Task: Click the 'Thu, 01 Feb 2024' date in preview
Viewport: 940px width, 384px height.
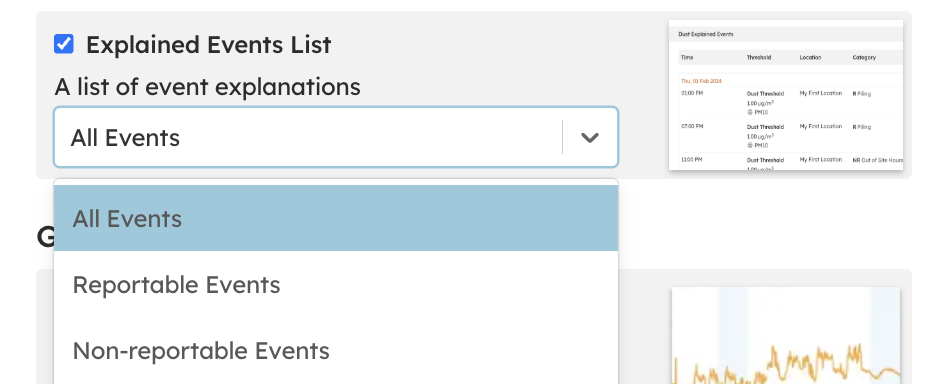Action: click(x=701, y=80)
